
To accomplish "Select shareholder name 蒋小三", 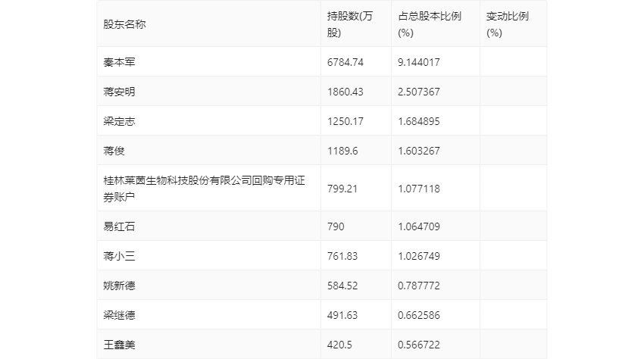I will [119, 256].
